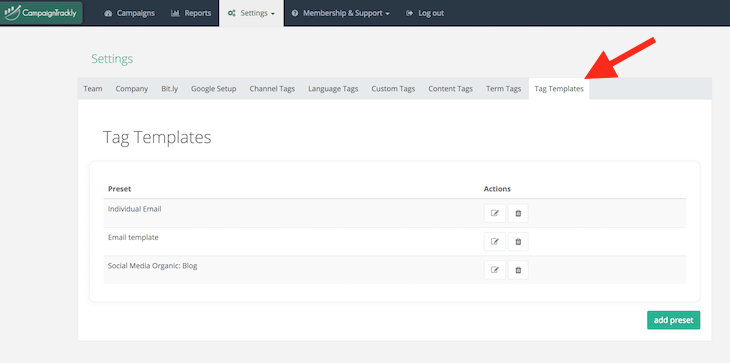The width and height of the screenshot is (730, 363).
Task: Expand the Membership & Support menu
Action: (340, 13)
